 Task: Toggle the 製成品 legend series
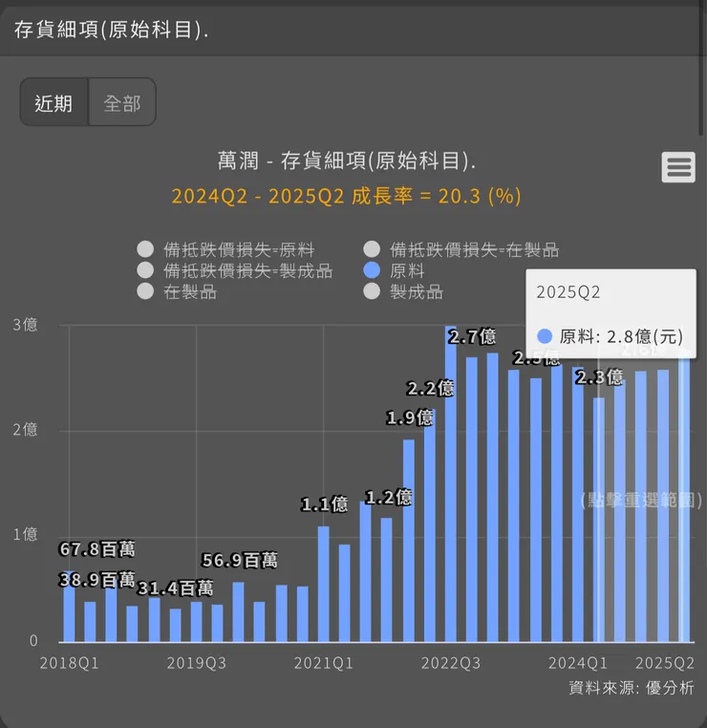[403, 292]
